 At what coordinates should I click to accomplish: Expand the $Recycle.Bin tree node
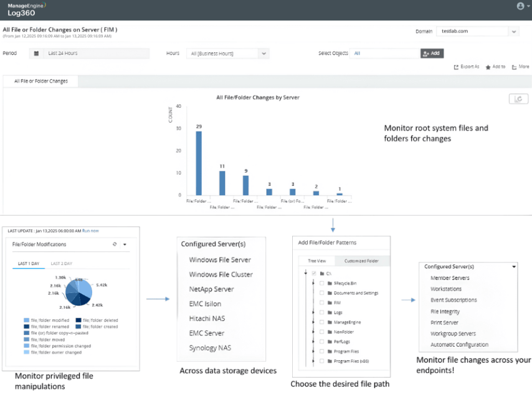tap(313, 283)
